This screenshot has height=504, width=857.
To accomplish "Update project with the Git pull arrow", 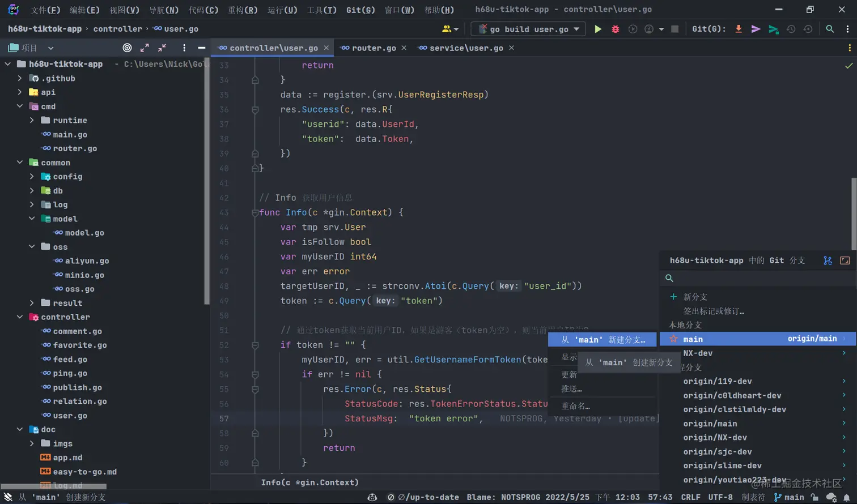I will 739,29.
